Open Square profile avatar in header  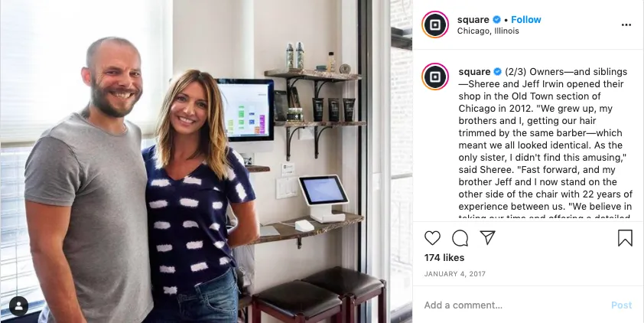tap(435, 24)
